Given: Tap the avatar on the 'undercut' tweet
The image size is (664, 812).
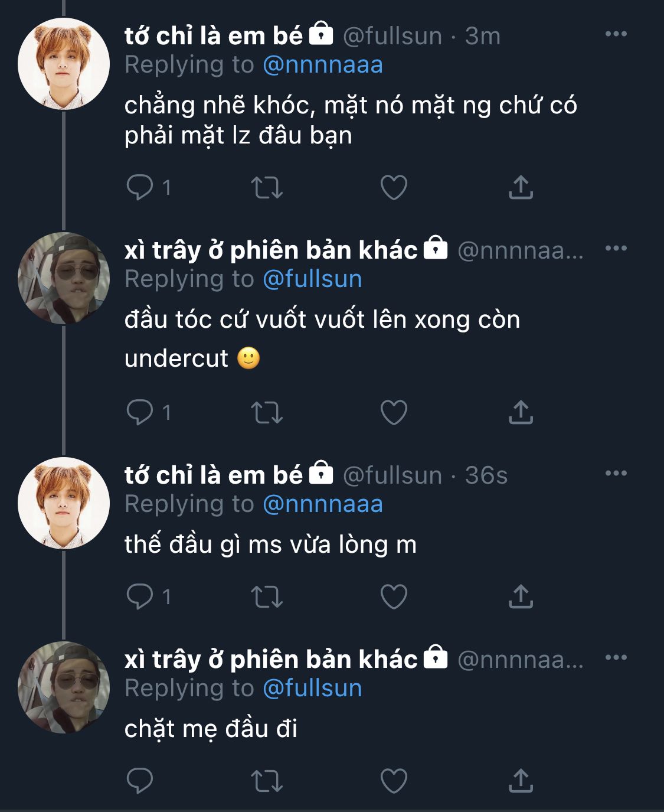Looking at the screenshot, I should [x=64, y=279].
